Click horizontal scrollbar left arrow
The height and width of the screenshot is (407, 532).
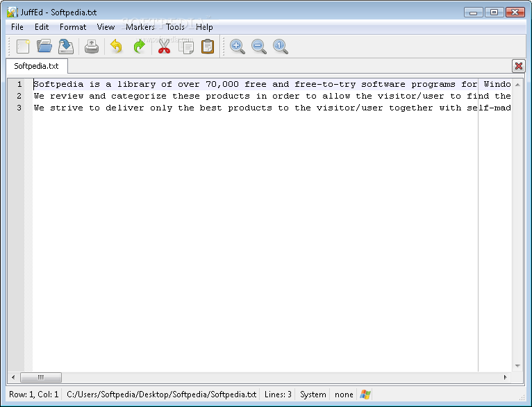pos(13,377)
